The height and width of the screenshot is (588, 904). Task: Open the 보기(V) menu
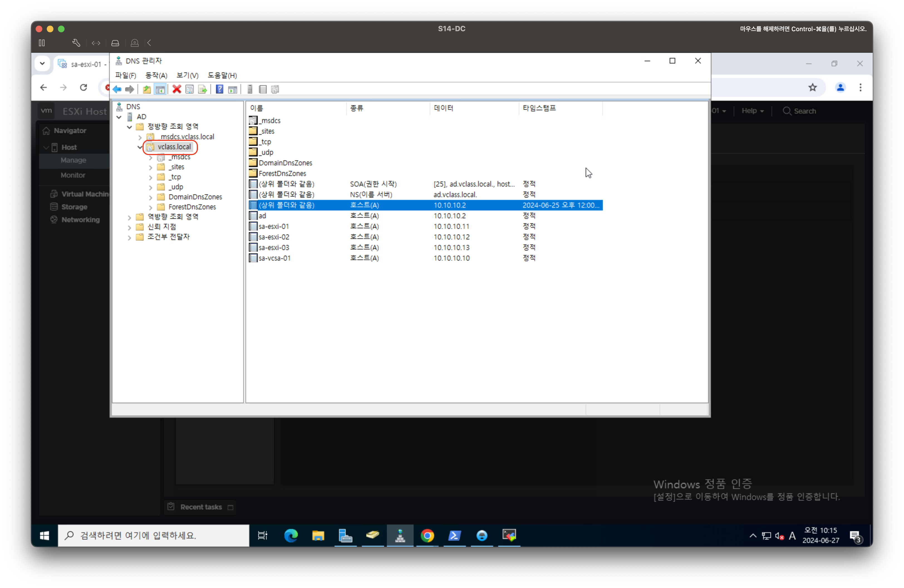(x=187, y=75)
